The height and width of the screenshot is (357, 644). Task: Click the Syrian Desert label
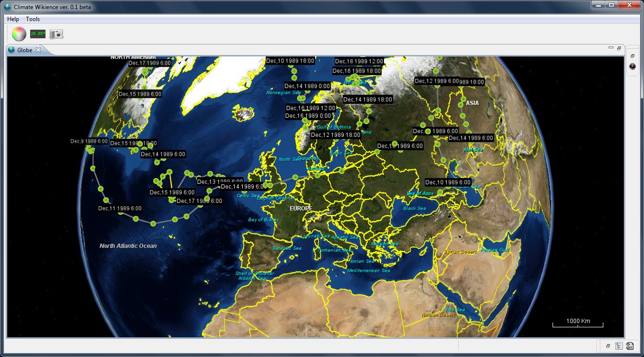tap(460, 252)
